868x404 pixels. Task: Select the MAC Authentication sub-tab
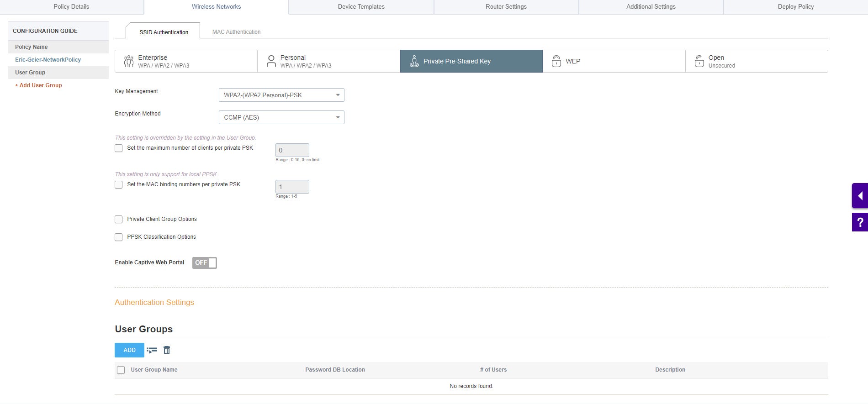pyautogui.click(x=236, y=32)
